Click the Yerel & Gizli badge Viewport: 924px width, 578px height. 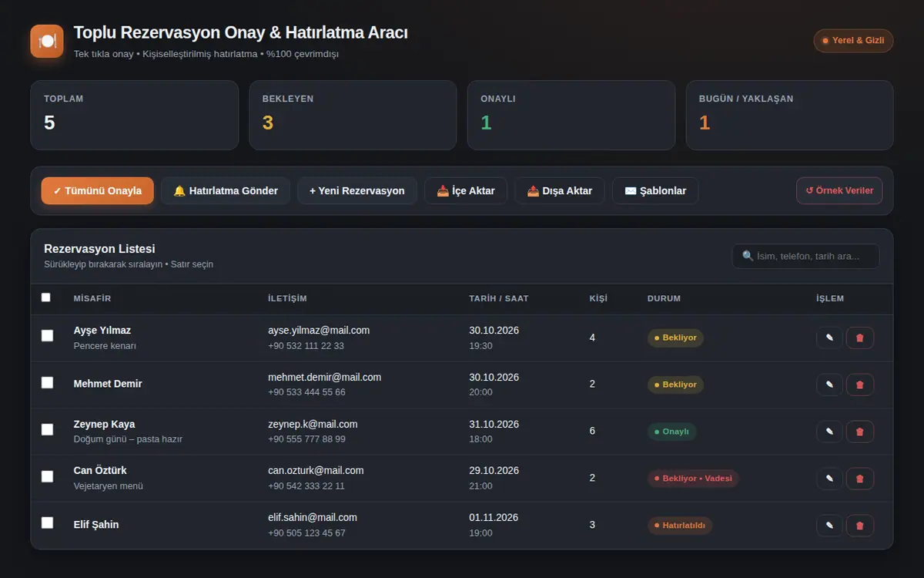click(853, 40)
